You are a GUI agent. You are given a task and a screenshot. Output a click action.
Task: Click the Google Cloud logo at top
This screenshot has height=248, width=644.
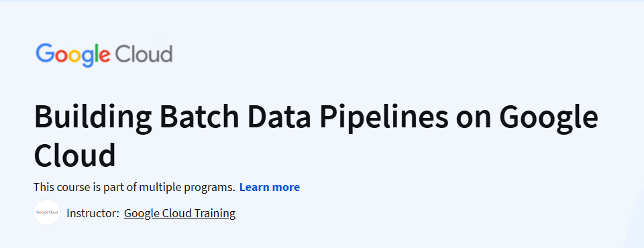coord(104,54)
